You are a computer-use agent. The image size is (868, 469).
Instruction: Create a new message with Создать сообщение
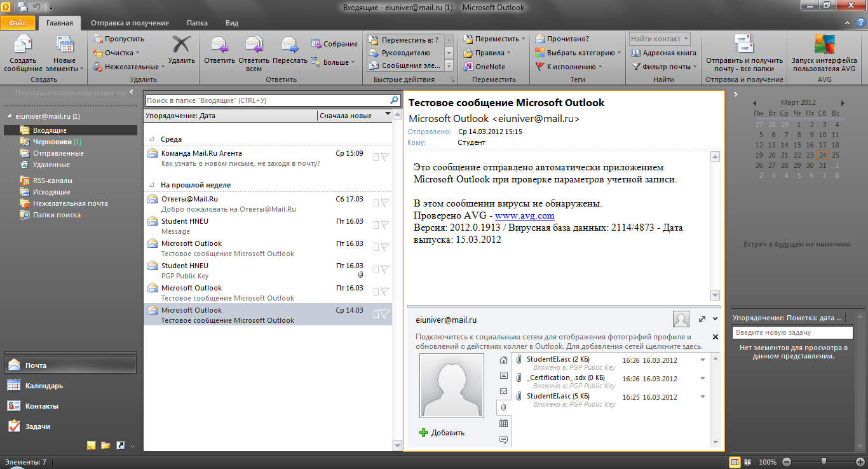point(24,53)
